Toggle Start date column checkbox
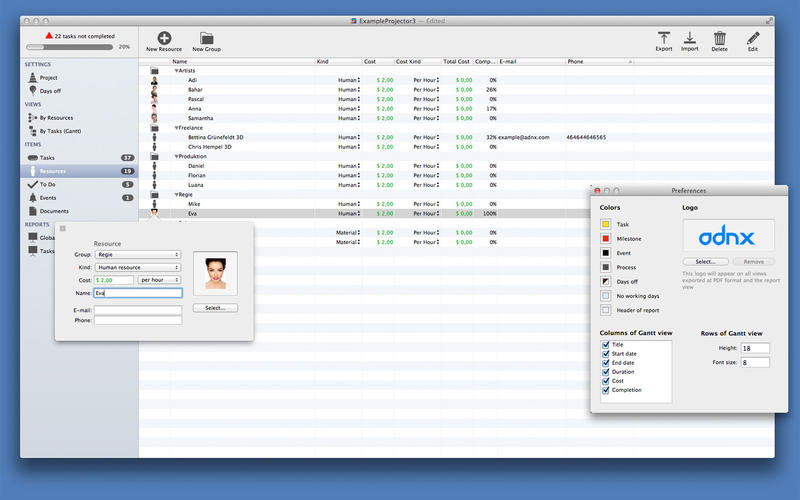 click(x=606, y=354)
